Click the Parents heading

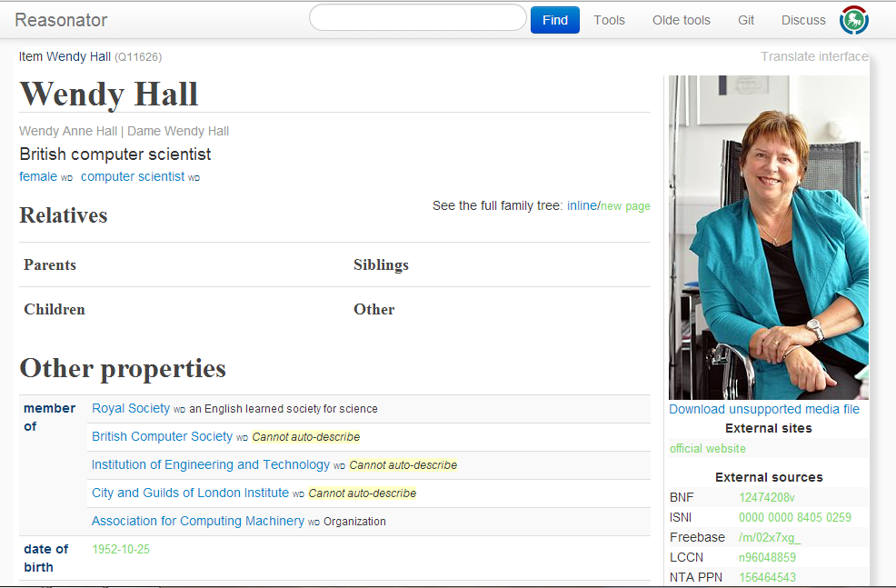click(x=50, y=264)
